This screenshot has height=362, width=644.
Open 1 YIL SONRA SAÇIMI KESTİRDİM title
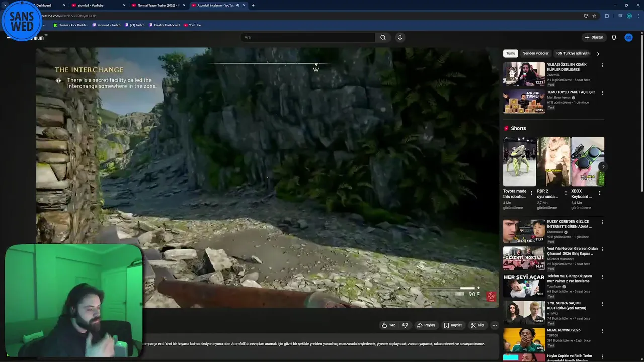click(x=568, y=306)
